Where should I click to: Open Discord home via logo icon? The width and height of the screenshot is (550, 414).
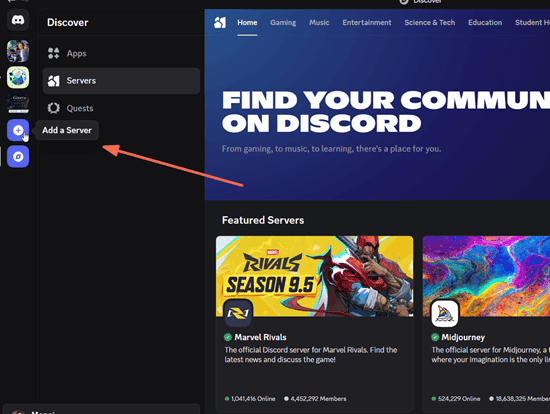click(x=18, y=20)
